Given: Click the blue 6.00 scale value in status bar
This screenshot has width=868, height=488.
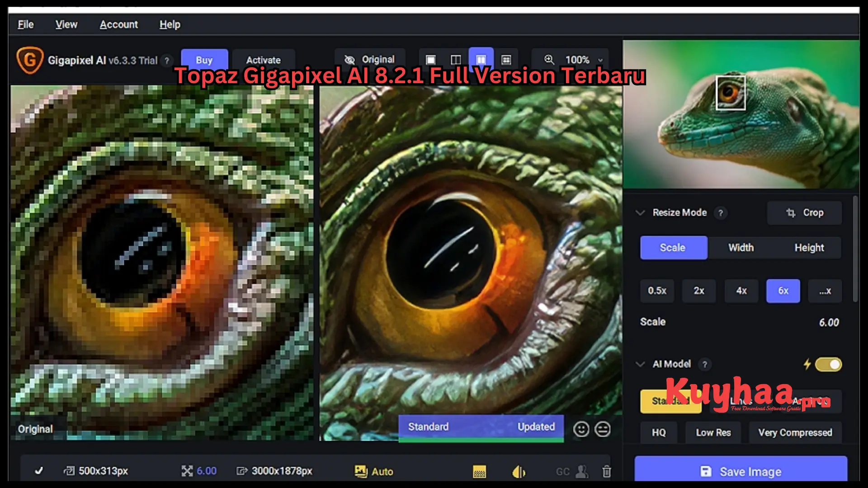Looking at the screenshot, I should pos(207,471).
